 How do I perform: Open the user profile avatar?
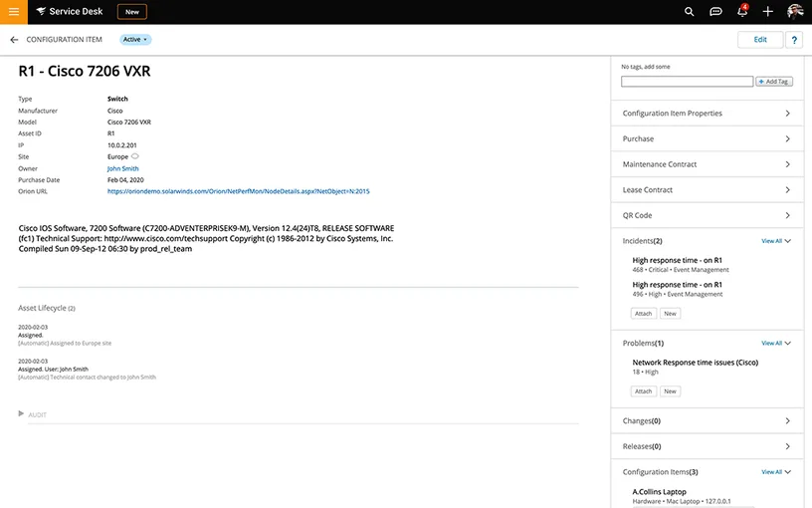[795, 12]
